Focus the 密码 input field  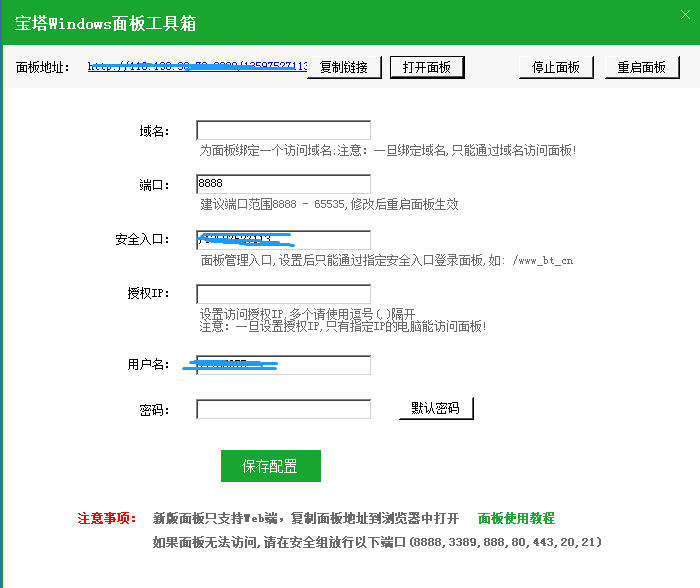(x=283, y=409)
